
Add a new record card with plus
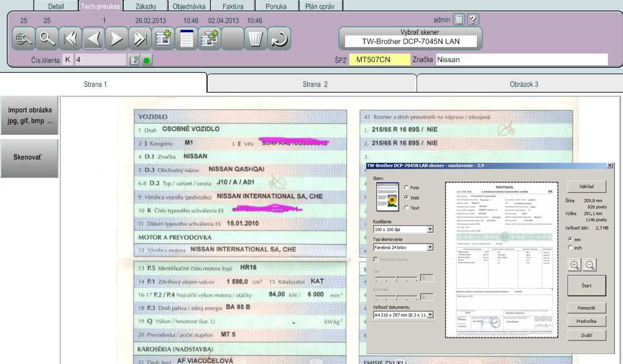point(163,39)
